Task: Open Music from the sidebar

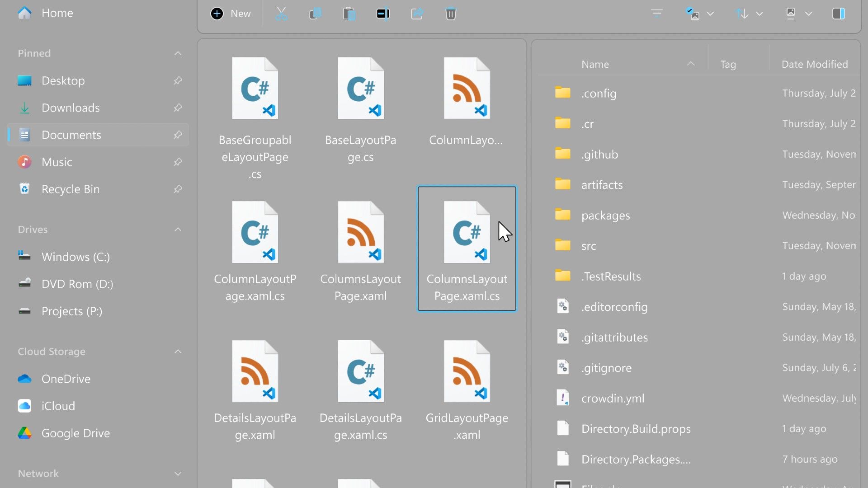Action: click(98, 162)
